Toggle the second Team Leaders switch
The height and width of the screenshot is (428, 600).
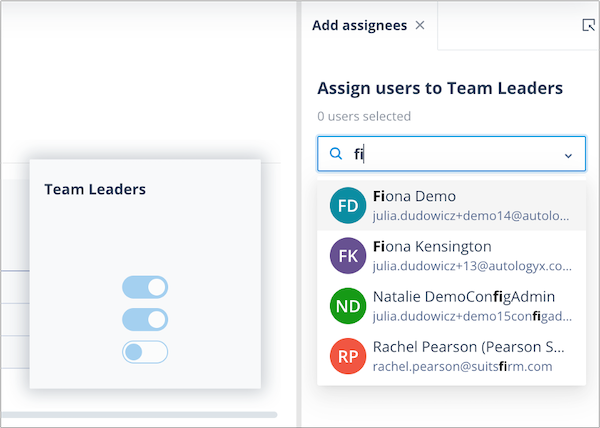pos(145,319)
